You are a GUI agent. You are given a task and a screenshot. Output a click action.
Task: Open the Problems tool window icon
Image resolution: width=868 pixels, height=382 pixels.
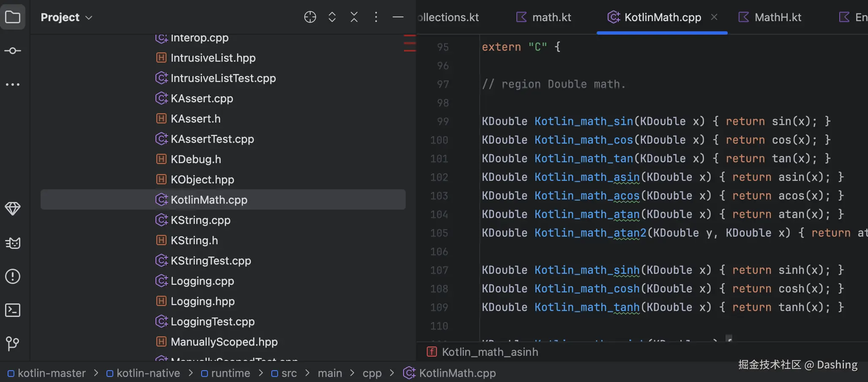point(13,276)
